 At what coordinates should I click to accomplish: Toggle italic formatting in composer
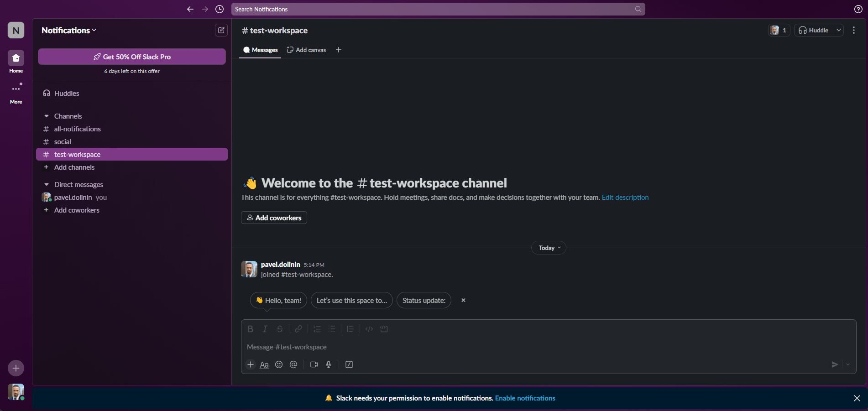265,329
